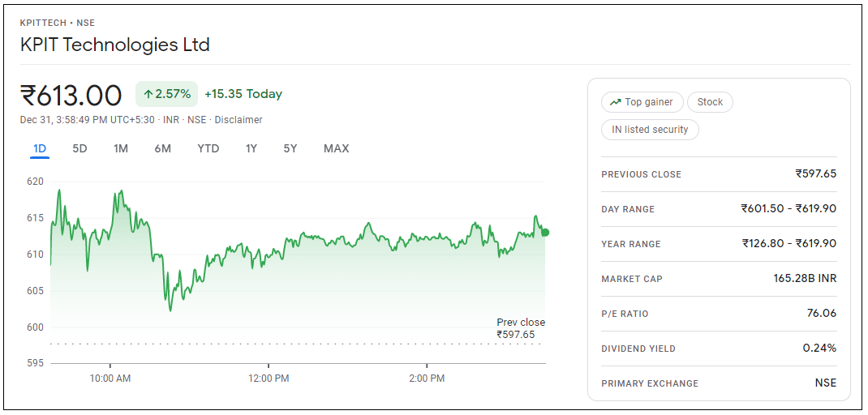Screen dimensions: 868x415
Task: Click the Top gainer chip
Action: coord(642,102)
